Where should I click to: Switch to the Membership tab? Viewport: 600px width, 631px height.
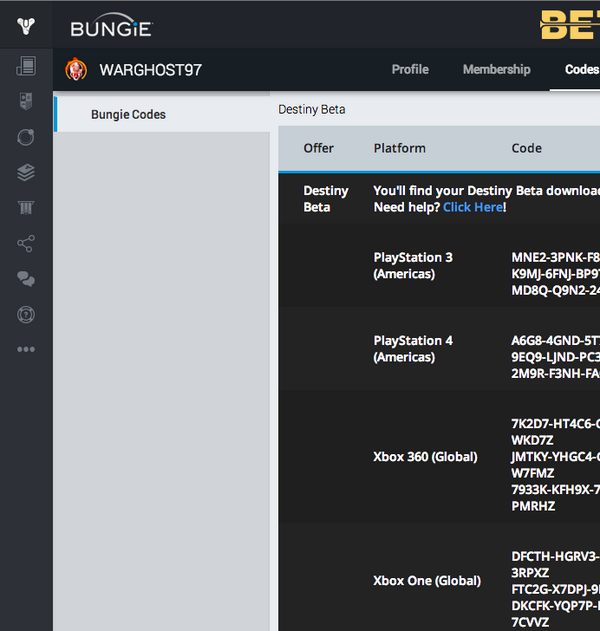pyautogui.click(x=497, y=69)
